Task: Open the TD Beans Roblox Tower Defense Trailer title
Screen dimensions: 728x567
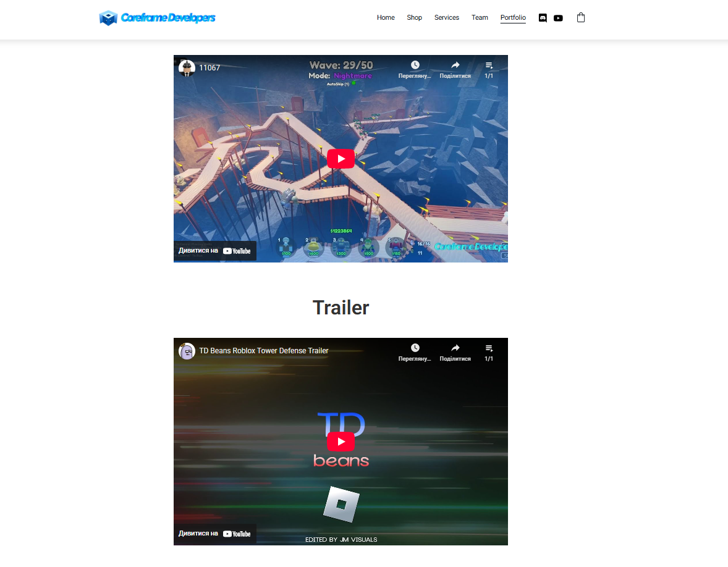Action: (x=264, y=351)
